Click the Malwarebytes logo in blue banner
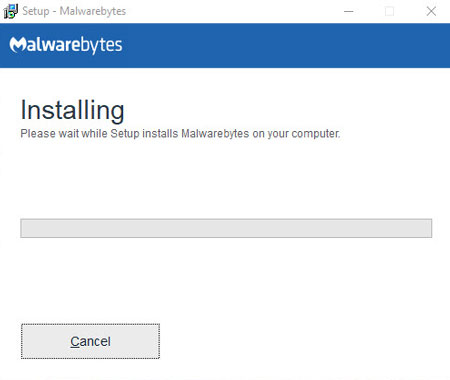This screenshot has width=450, height=380. (66, 45)
